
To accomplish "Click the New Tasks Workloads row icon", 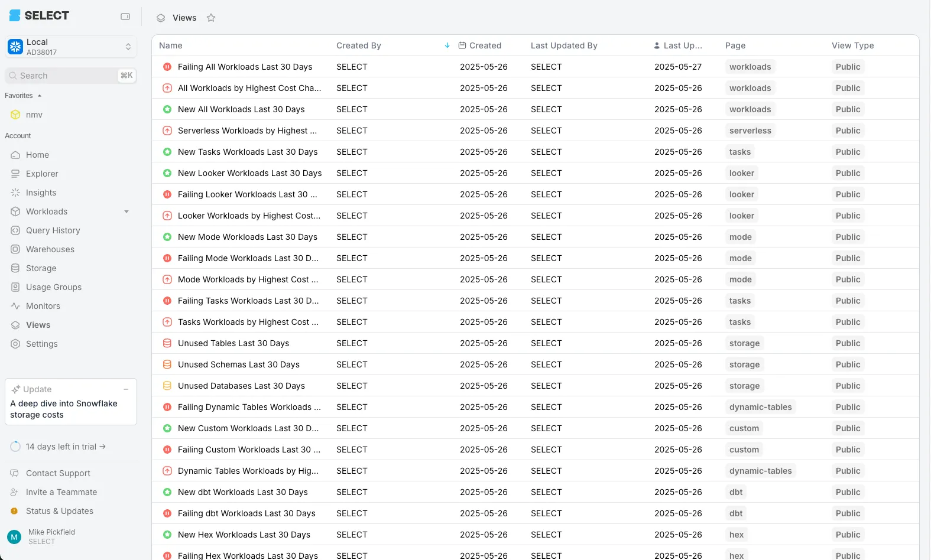I will pyautogui.click(x=167, y=152).
